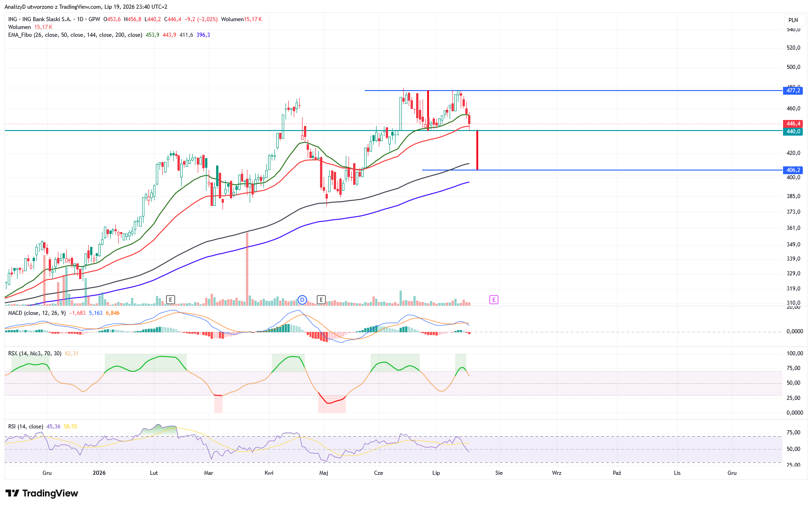Select the red vertical price projection bar
This screenshot has height=507, width=812.
(477, 150)
